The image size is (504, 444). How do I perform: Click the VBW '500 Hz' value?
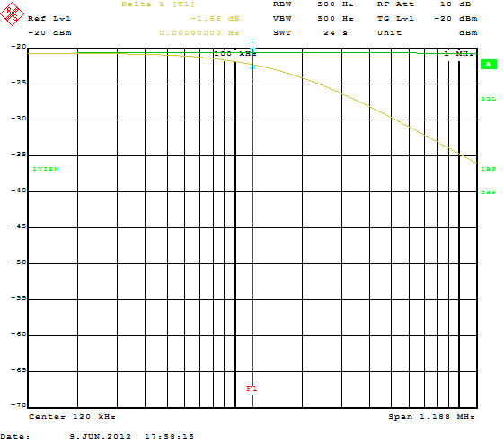(335, 19)
